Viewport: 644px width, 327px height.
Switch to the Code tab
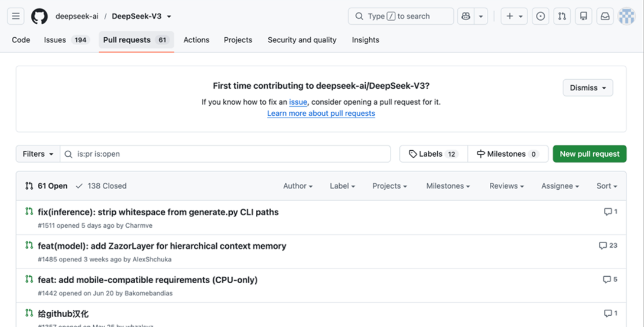coord(21,40)
